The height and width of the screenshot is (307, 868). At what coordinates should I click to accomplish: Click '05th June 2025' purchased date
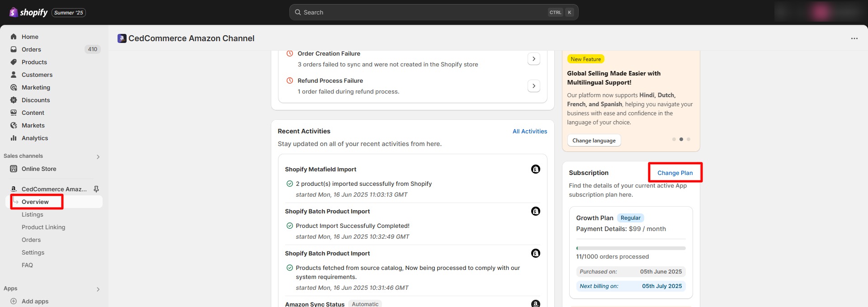point(661,272)
